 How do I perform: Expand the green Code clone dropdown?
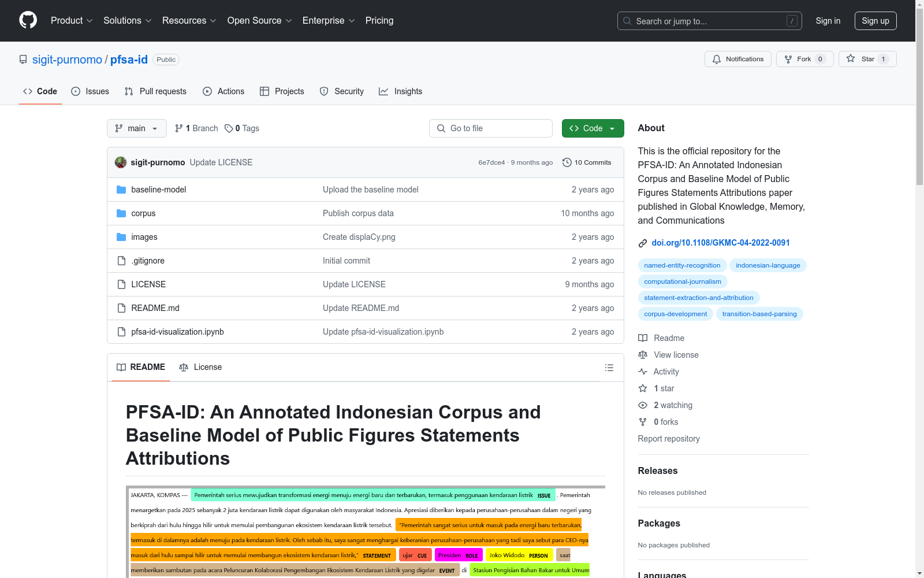pos(593,128)
